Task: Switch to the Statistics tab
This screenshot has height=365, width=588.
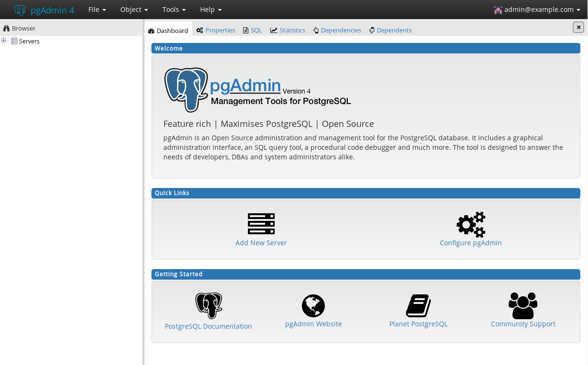Action: click(x=288, y=30)
